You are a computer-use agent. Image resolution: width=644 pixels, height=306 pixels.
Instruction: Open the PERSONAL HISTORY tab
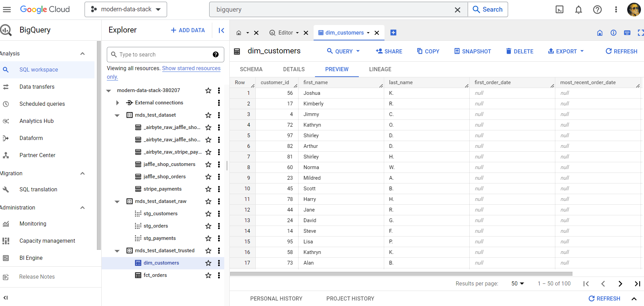click(276, 298)
